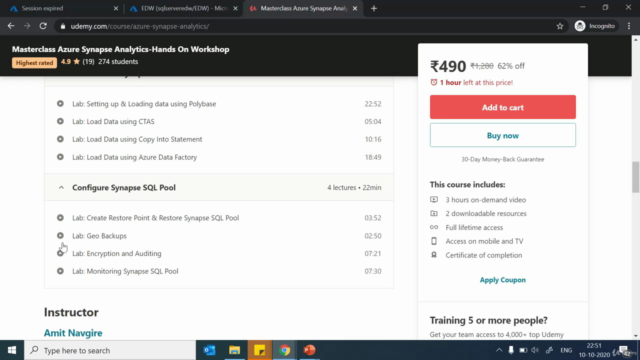Click the 4.9 star rating
Viewport: 640px width, 360px height.
pos(70,62)
